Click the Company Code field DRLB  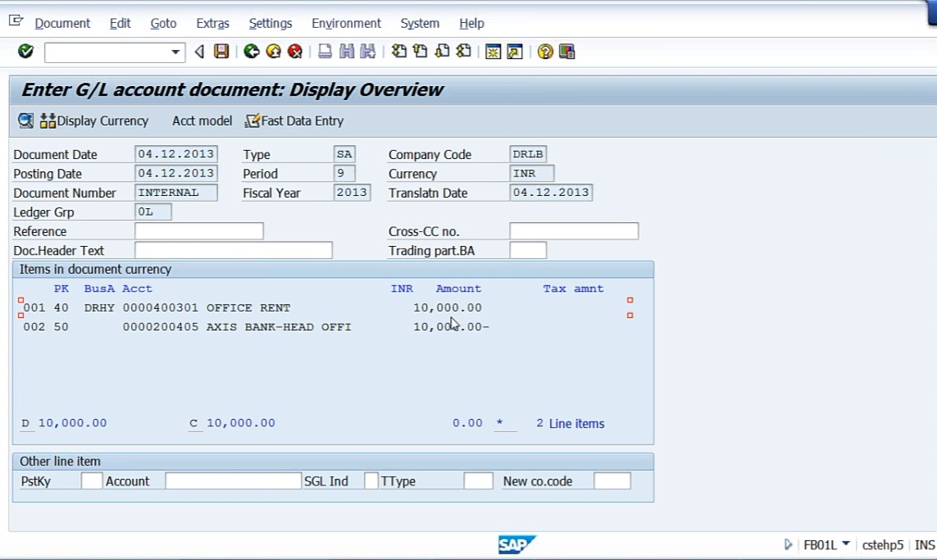[x=528, y=154]
